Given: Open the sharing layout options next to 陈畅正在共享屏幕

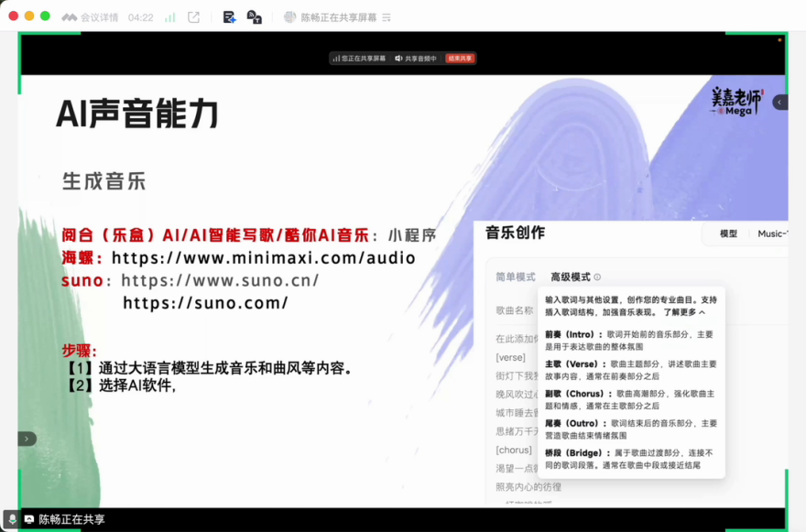Looking at the screenshot, I should click(387, 17).
